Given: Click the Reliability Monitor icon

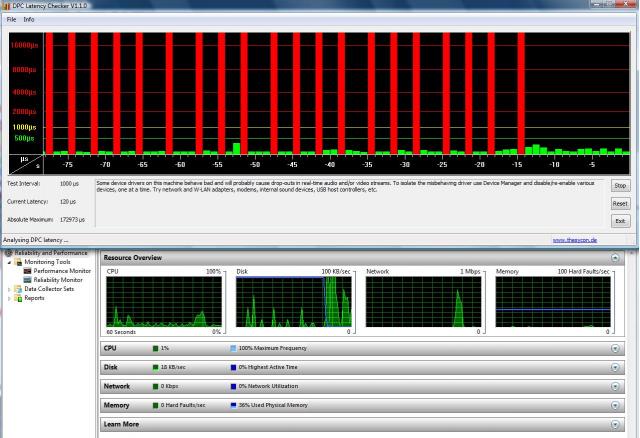Looking at the screenshot, I should 27,280.
